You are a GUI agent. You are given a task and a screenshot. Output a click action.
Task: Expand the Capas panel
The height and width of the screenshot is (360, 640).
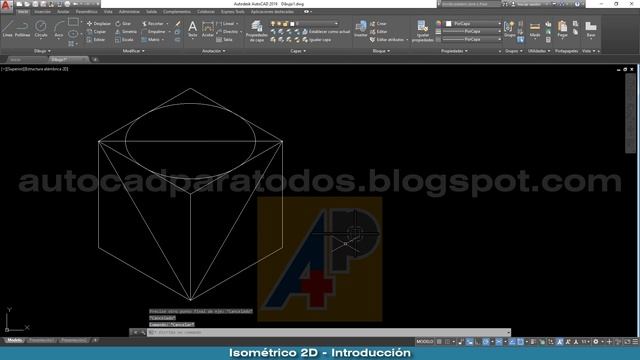[x=298, y=51]
